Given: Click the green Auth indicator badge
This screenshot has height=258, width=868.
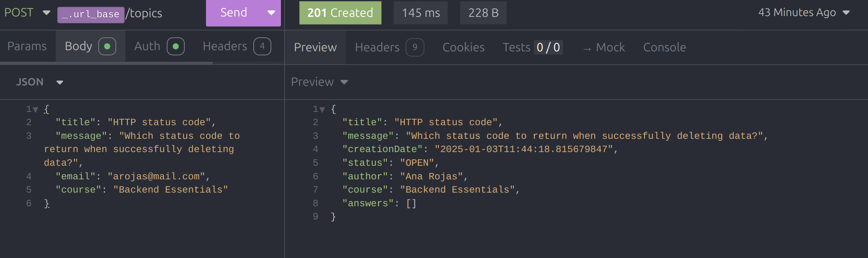Looking at the screenshot, I should (176, 46).
